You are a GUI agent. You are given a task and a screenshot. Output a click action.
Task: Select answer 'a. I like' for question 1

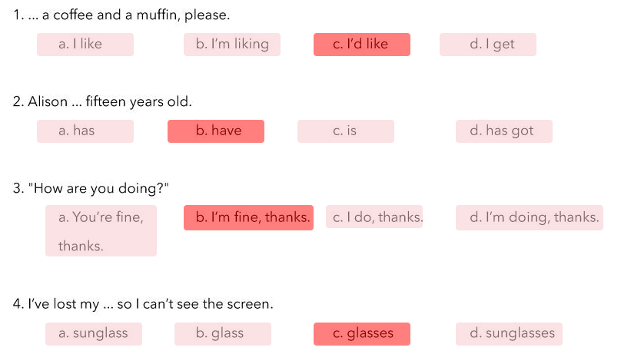(x=85, y=45)
